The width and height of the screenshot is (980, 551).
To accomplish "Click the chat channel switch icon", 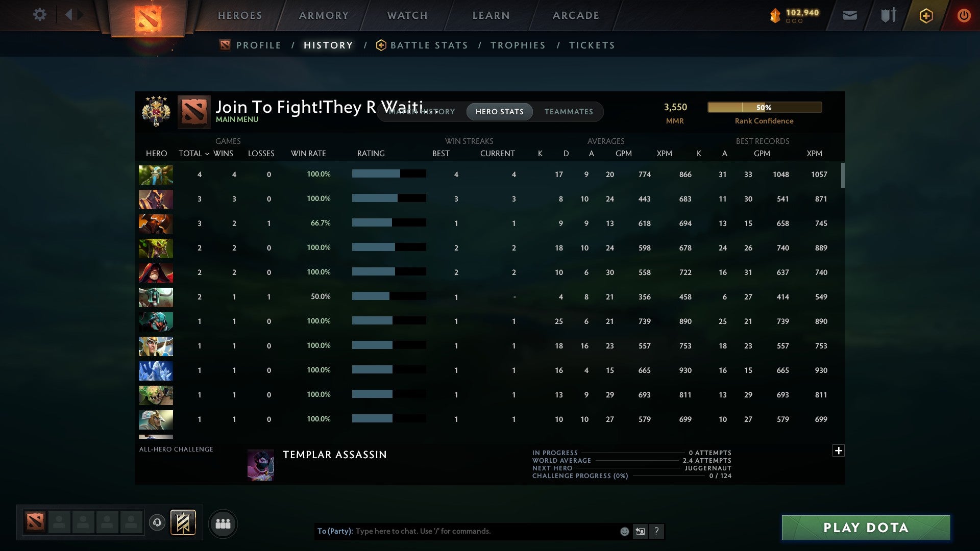I will click(x=640, y=531).
